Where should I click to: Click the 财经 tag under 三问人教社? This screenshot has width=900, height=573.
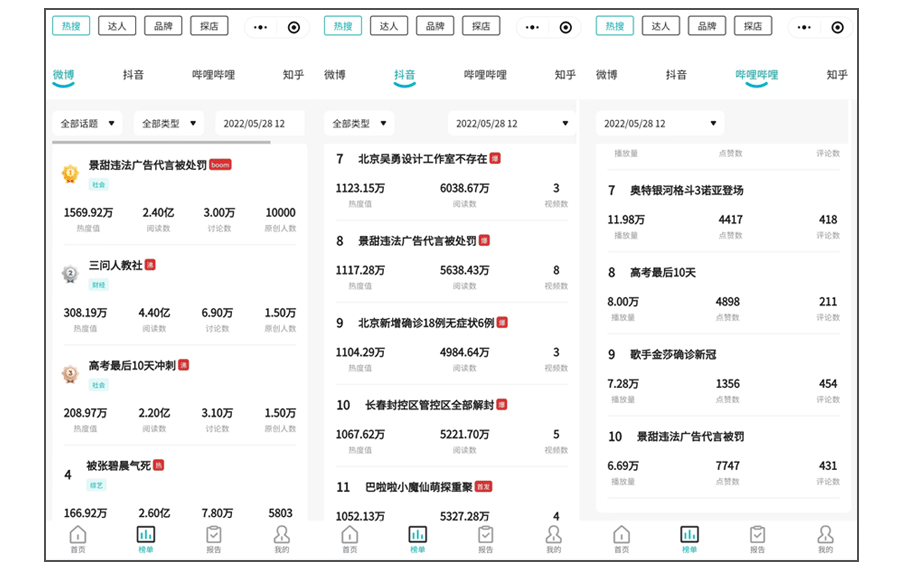point(99,285)
